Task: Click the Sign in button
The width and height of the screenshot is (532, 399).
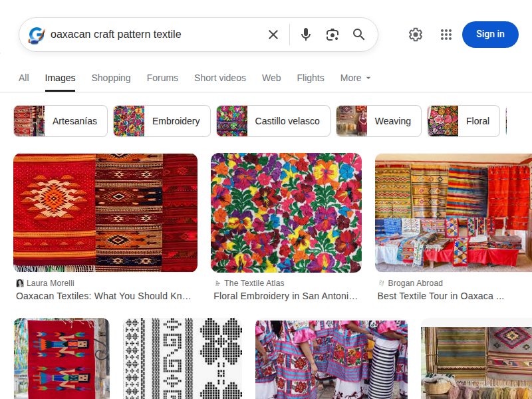Action: coord(490,34)
